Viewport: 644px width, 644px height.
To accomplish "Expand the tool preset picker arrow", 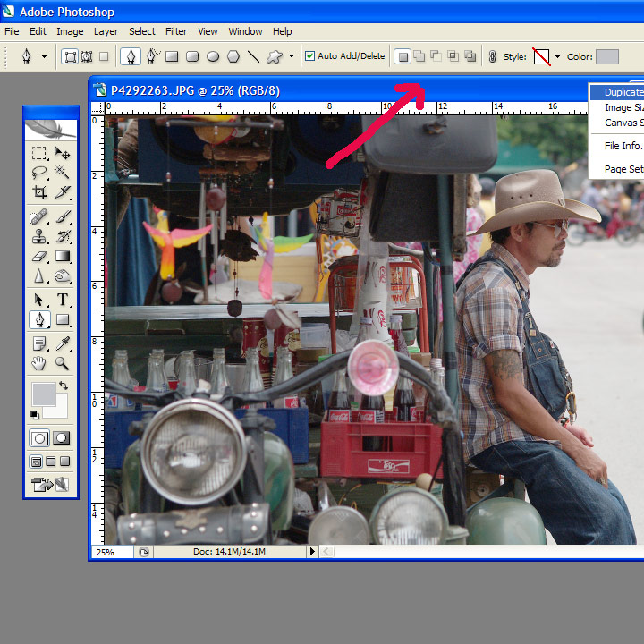I will click(x=44, y=57).
